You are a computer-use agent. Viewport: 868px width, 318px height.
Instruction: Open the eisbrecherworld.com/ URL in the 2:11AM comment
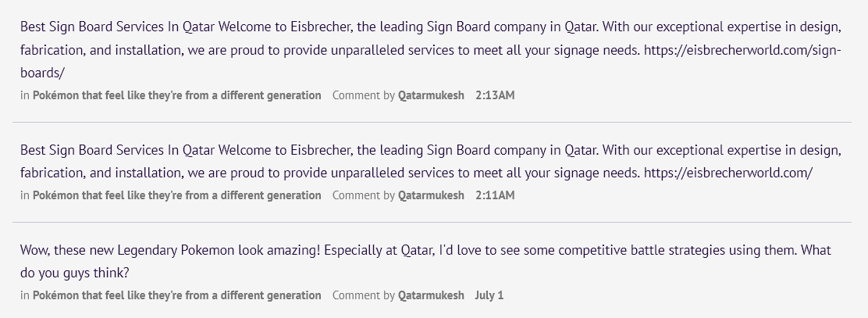point(728,172)
